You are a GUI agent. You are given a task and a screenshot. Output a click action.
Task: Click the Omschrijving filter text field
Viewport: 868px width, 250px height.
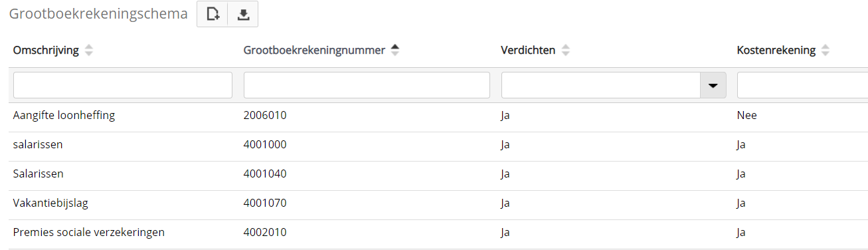(123, 85)
